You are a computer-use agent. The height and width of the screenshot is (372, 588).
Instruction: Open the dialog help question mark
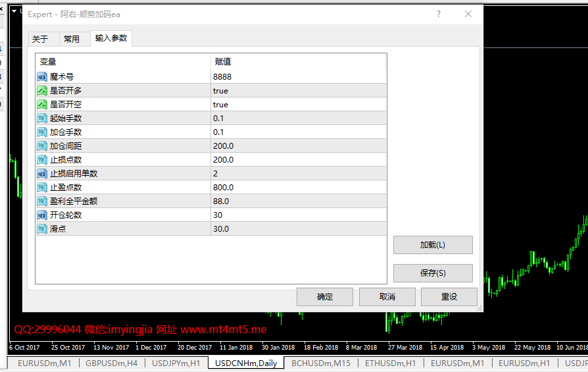pos(439,14)
